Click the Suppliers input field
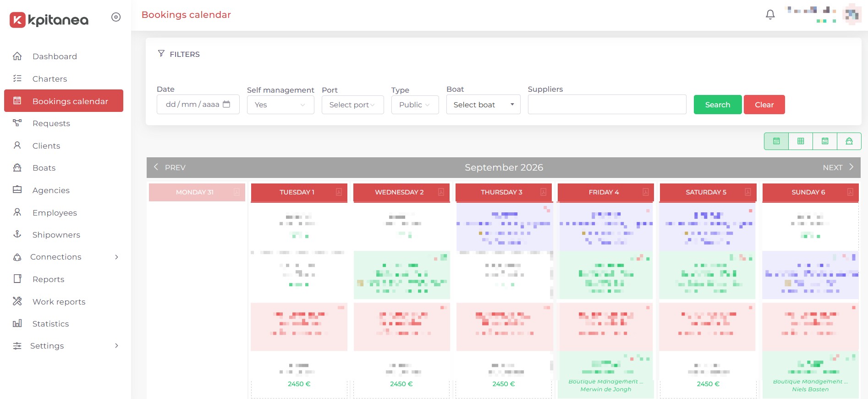The image size is (868, 399). pos(607,105)
